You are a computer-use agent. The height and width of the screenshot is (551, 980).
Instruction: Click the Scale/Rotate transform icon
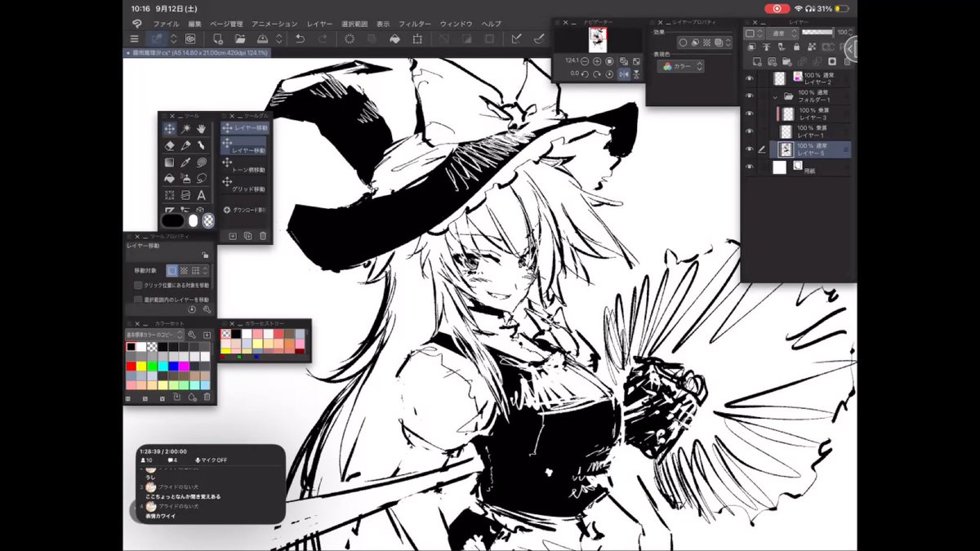(x=417, y=38)
